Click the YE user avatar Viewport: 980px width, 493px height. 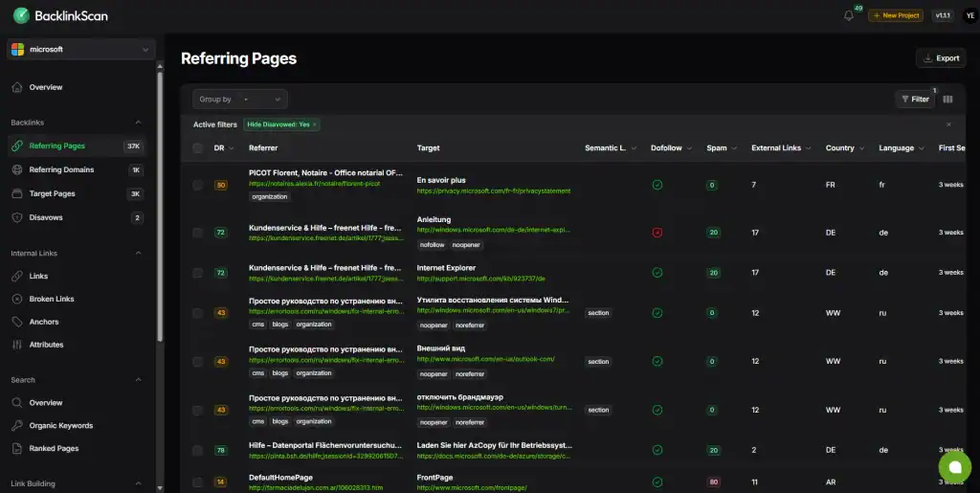[968, 15]
